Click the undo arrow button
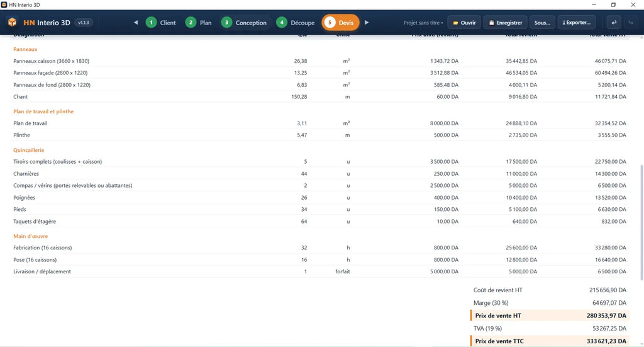Viewport: 644px width, 347px height. [x=614, y=23]
